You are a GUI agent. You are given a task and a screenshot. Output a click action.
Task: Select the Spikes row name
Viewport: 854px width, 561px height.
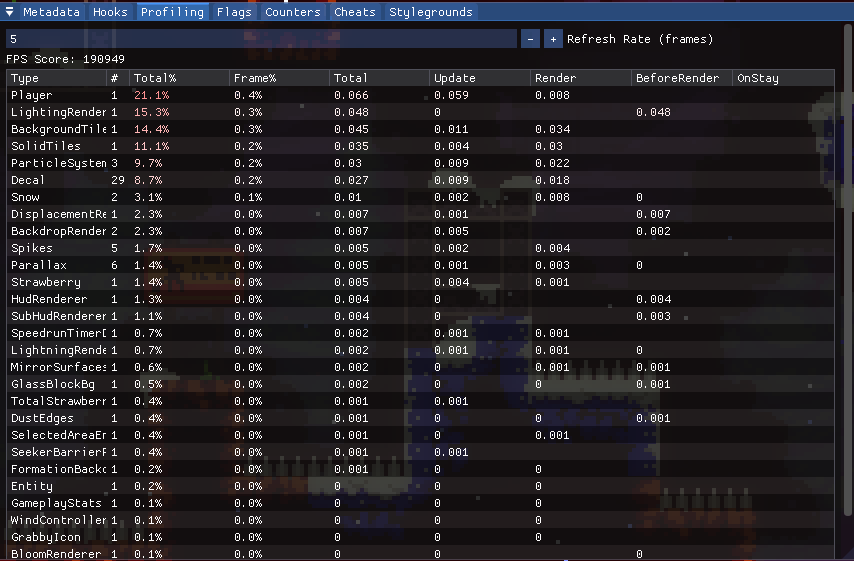pos(32,248)
